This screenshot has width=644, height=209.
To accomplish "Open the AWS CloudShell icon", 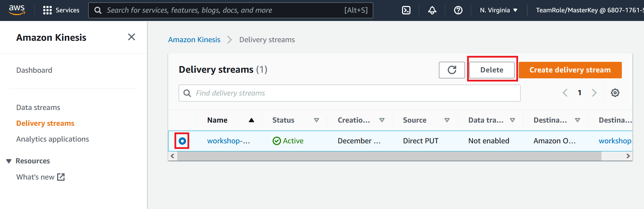I will point(406,10).
